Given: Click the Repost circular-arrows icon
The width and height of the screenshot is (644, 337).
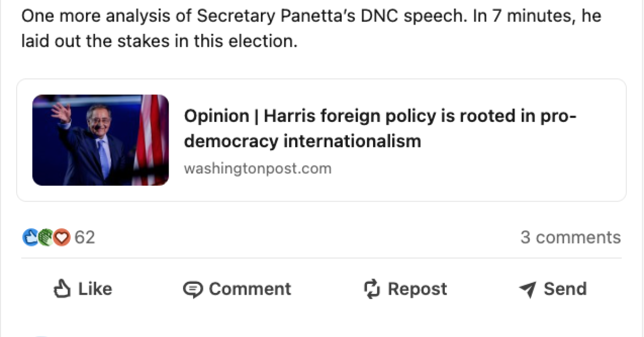Looking at the screenshot, I should pyautogui.click(x=373, y=288).
